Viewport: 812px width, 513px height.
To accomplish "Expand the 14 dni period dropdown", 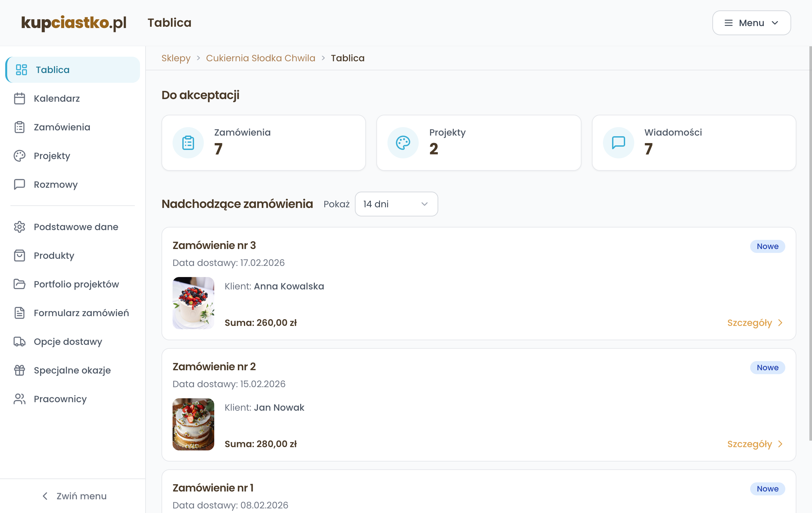I will 396,204.
